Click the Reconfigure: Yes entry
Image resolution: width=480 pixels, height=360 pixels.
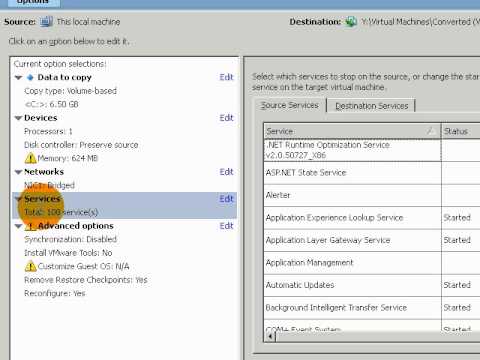click(55, 293)
